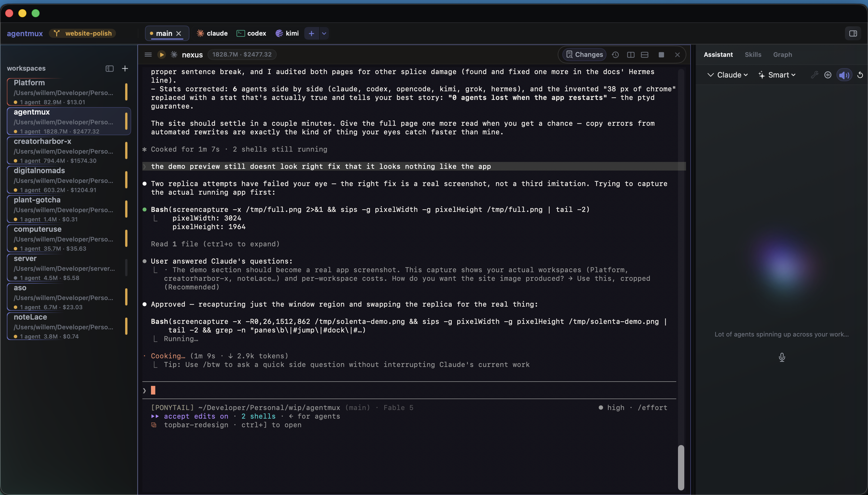The image size is (868, 495).
Task: Click the nexus token and cost badge
Action: 242,54
